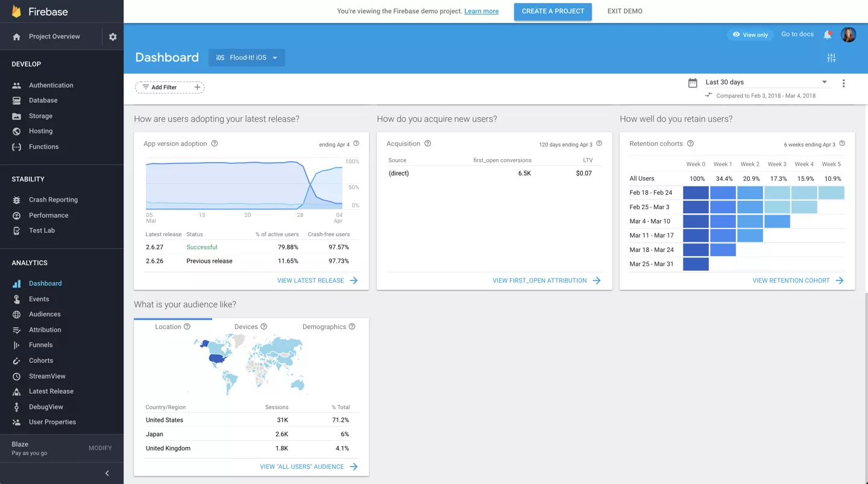Follow the Learn more link
This screenshot has width=868, height=484.
coord(481,11)
